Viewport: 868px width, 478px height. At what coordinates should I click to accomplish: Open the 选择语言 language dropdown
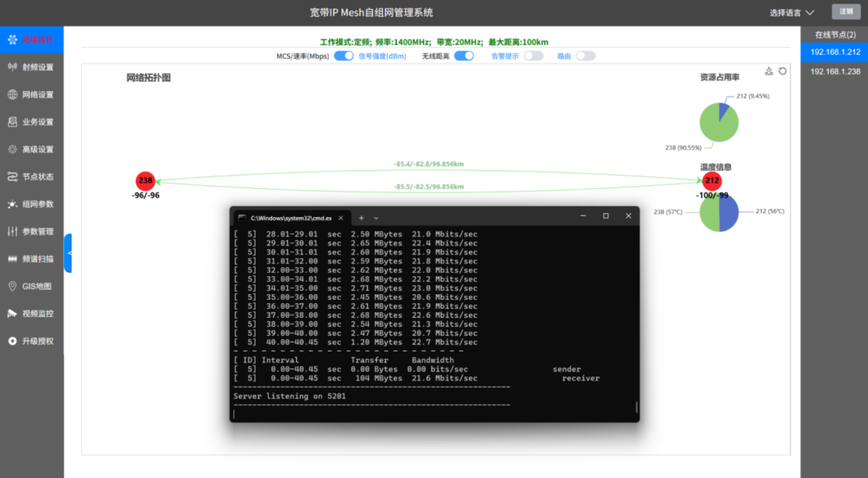click(792, 12)
